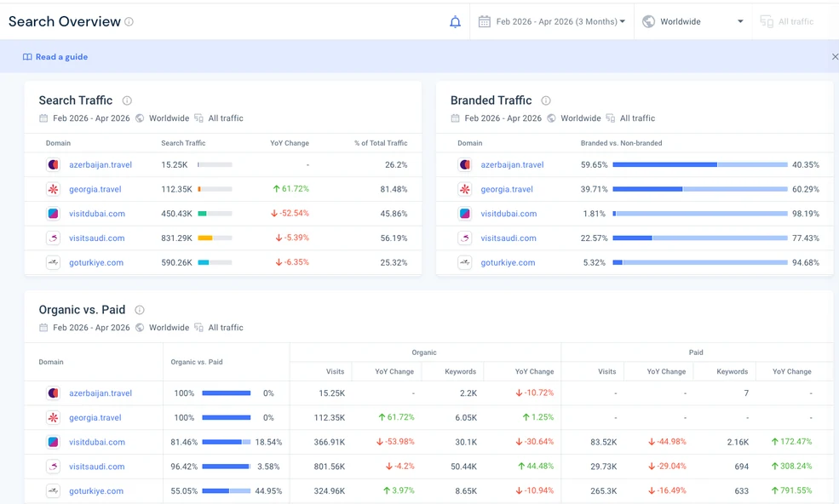Open the Worldwide country dropdown
This screenshot has height=504, width=839.
(x=693, y=22)
